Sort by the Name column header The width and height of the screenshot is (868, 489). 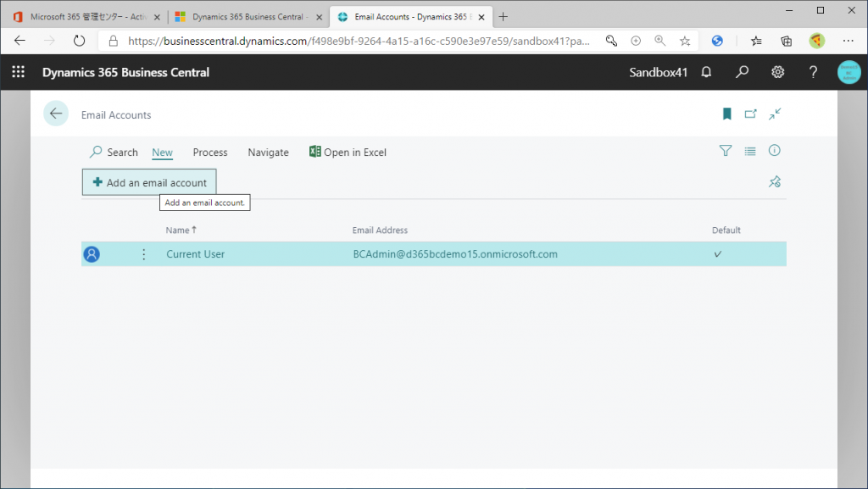point(181,231)
